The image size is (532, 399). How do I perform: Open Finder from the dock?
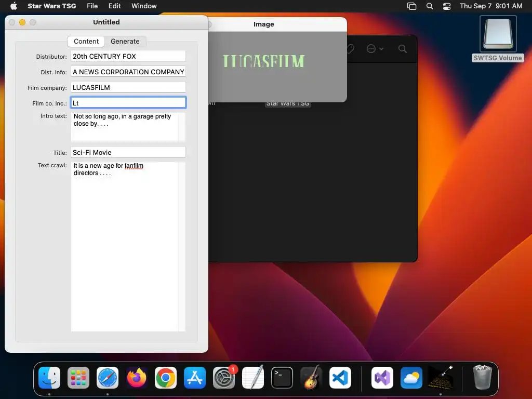[49, 377]
